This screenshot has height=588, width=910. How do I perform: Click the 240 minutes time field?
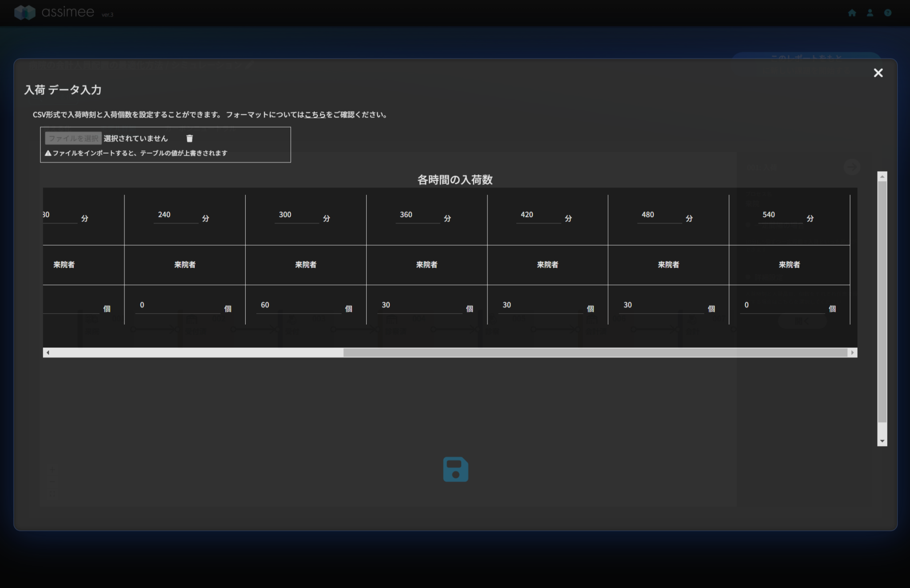pyautogui.click(x=176, y=215)
